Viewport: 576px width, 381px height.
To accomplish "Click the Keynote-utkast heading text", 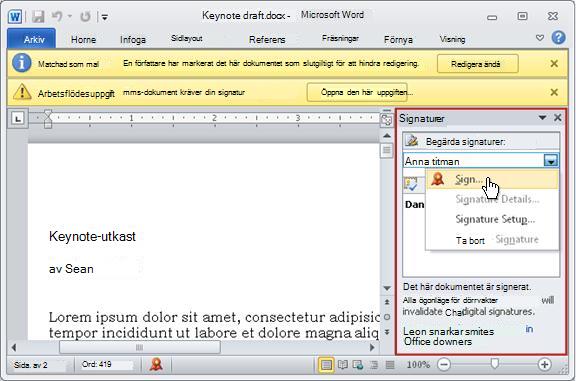I will click(92, 236).
